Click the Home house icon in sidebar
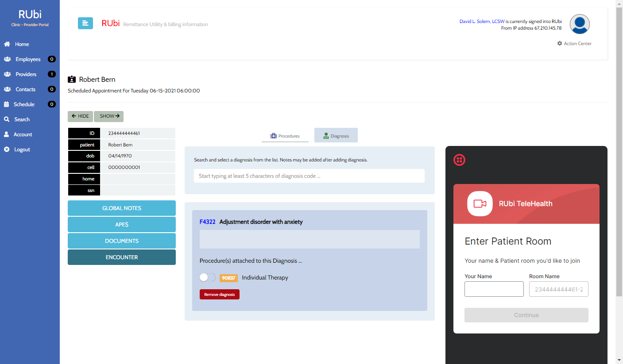This screenshot has height=364, width=623. click(7, 44)
